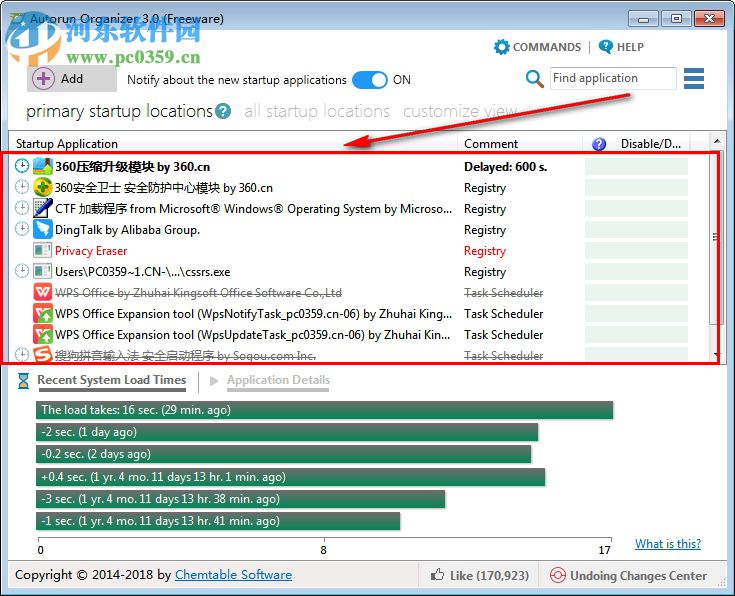735x596 pixels.
Task: Click delay clock icon for 搜狗拼音输入法
Action: 22,355
